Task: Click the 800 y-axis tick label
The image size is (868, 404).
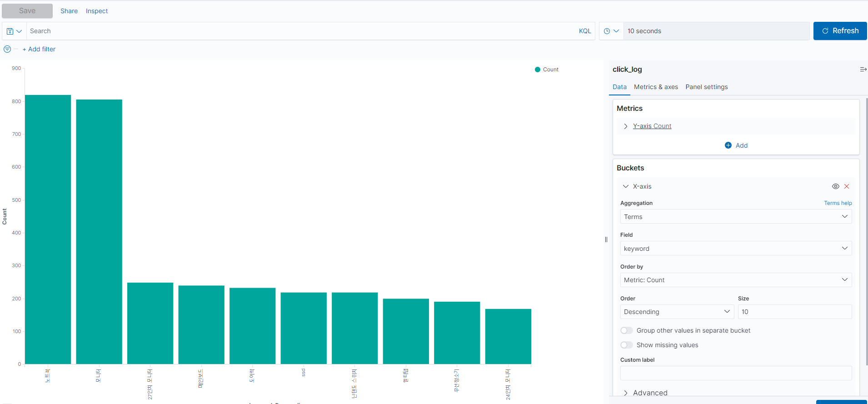Action: pyautogui.click(x=16, y=101)
